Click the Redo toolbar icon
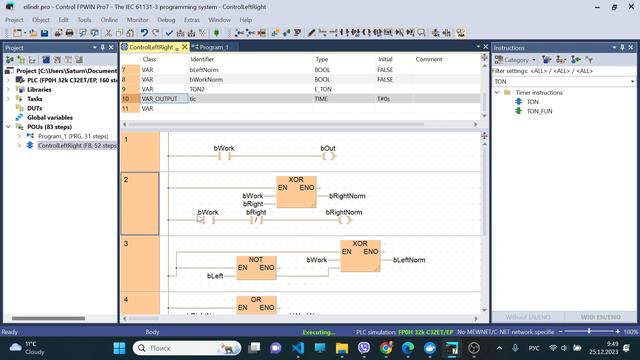Viewport: 640px width, 360px height. click(x=156, y=33)
